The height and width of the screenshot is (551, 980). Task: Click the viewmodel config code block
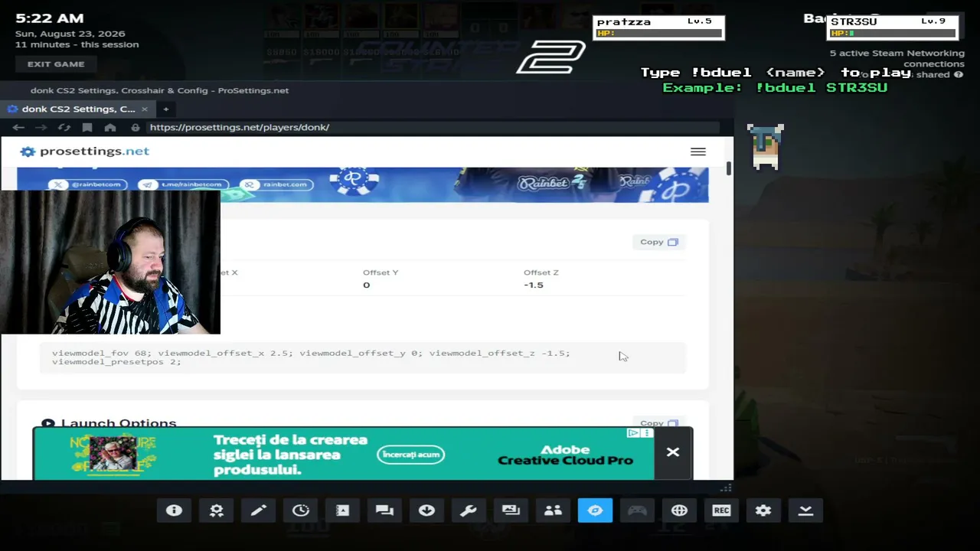tap(363, 357)
